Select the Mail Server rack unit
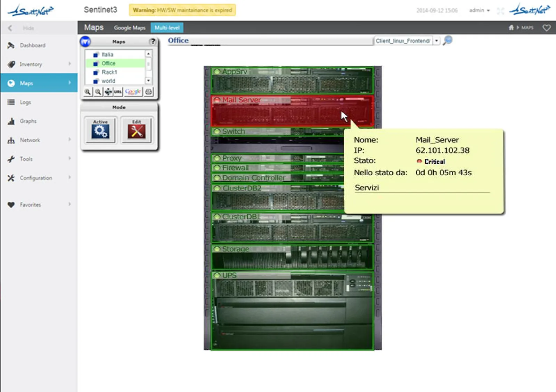The height and width of the screenshot is (392, 556). click(292, 111)
